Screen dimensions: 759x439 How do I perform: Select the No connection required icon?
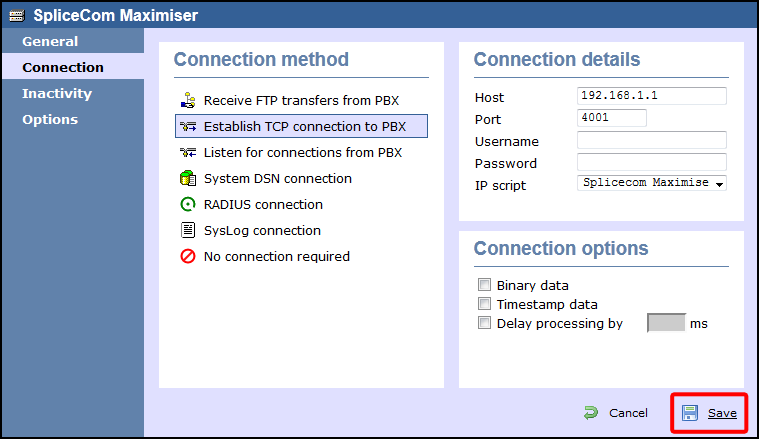coord(187,257)
